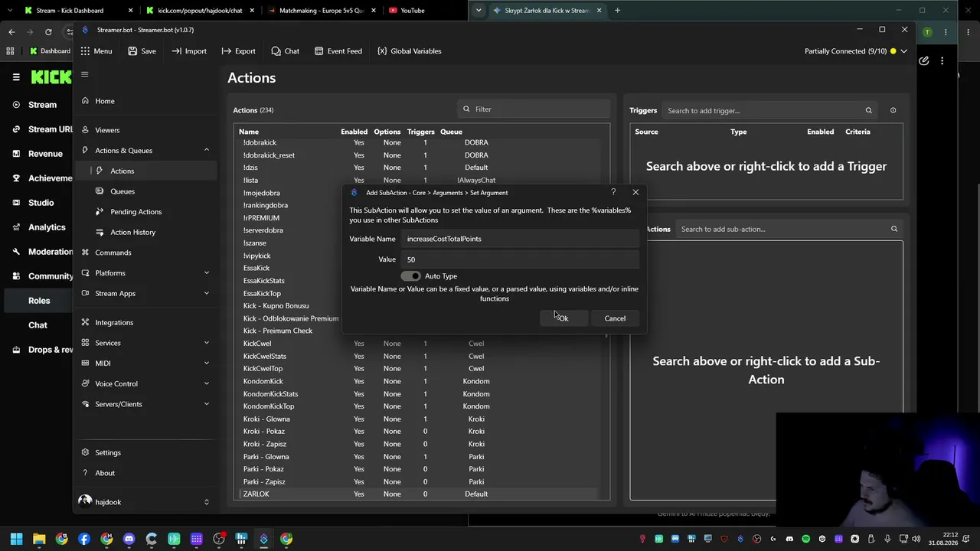Viewport: 980px width, 551px height.
Task: Select the Kroki - Zapisz action row
Action: (420, 444)
